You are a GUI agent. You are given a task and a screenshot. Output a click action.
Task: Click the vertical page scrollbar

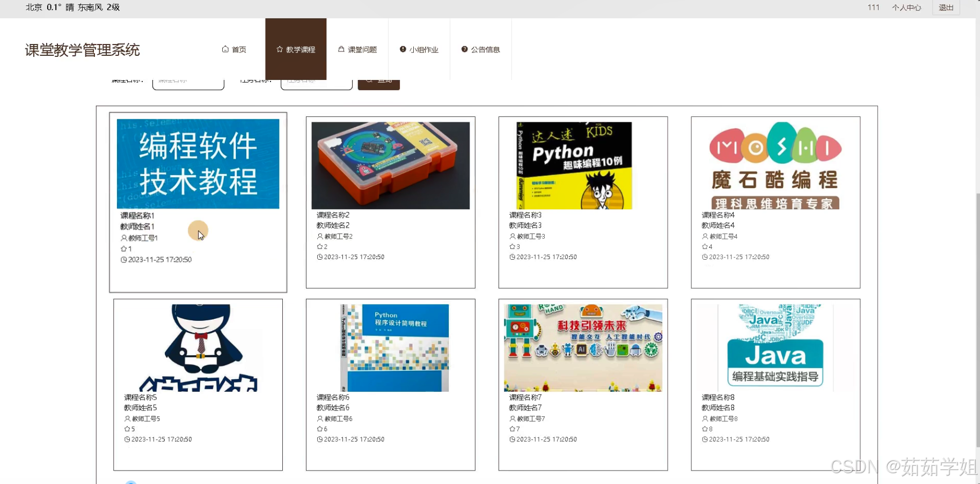pos(977,319)
